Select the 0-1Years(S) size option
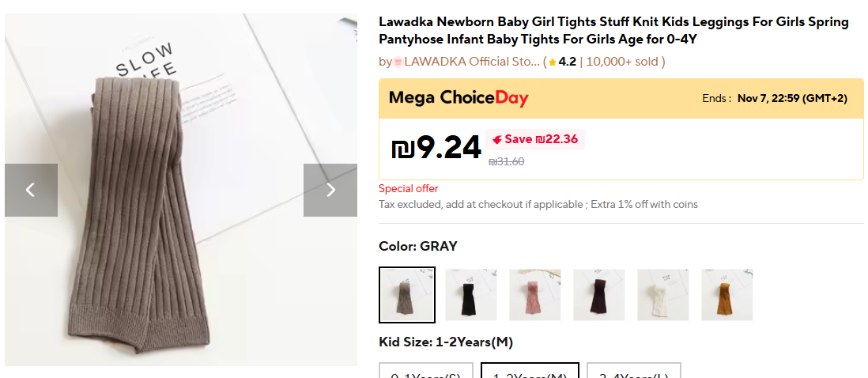 click(x=426, y=372)
